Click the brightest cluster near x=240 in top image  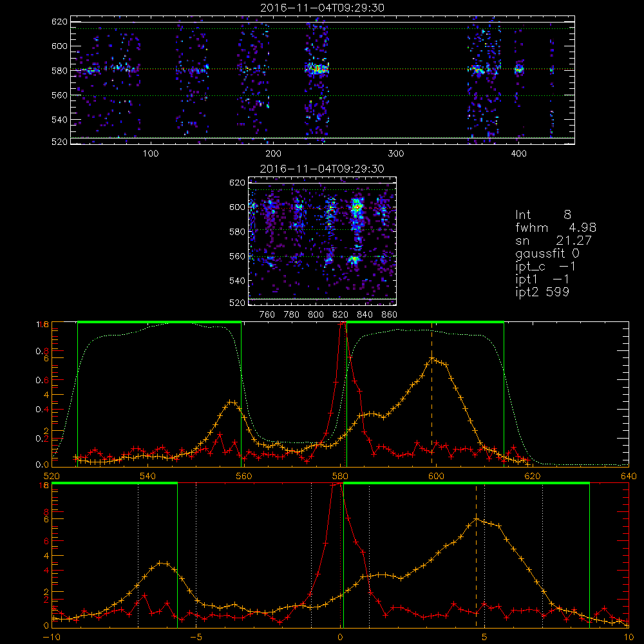pyautogui.click(x=317, y=69)
